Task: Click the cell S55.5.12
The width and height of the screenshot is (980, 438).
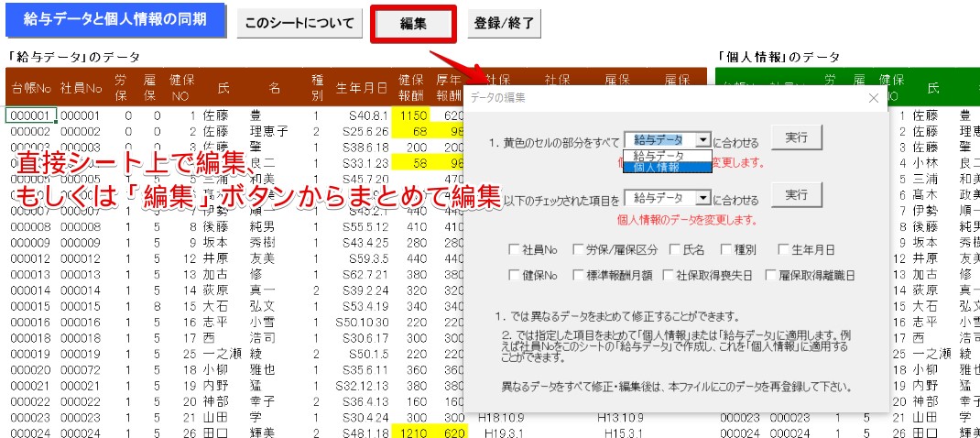Action: pyautogui.click(x=365, y=226)
